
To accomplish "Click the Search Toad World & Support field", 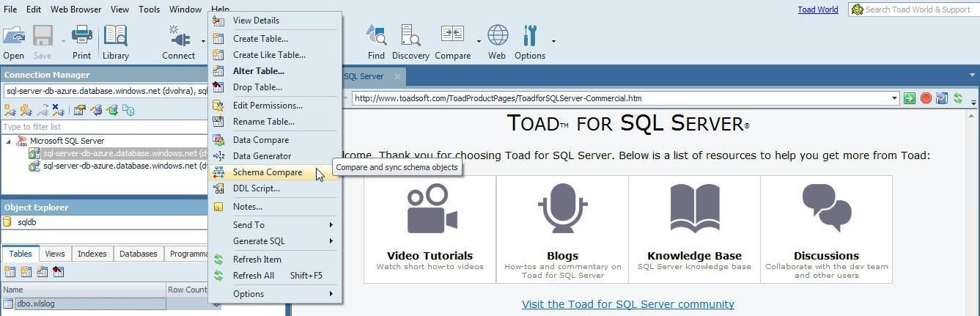I will coord(913,10).
